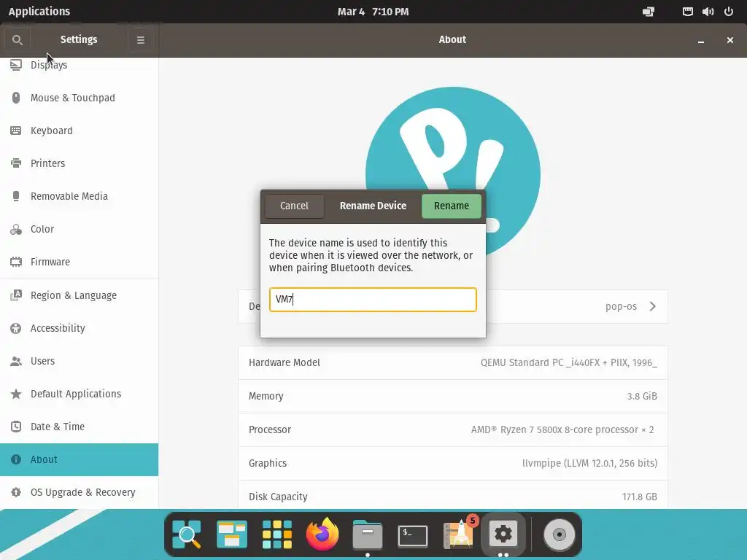The image size is (747, 560).
Task: Open applications grid in dock
Action: (x=276, y=534)
